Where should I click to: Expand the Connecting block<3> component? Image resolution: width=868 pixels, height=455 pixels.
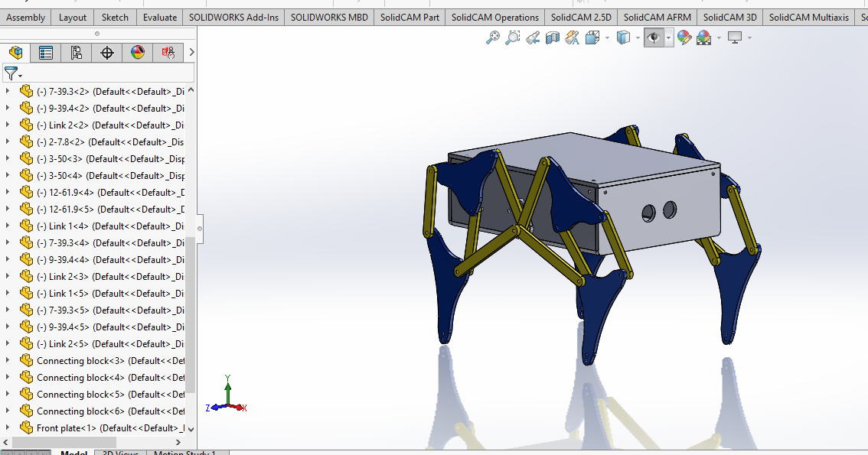click(7, 360)
